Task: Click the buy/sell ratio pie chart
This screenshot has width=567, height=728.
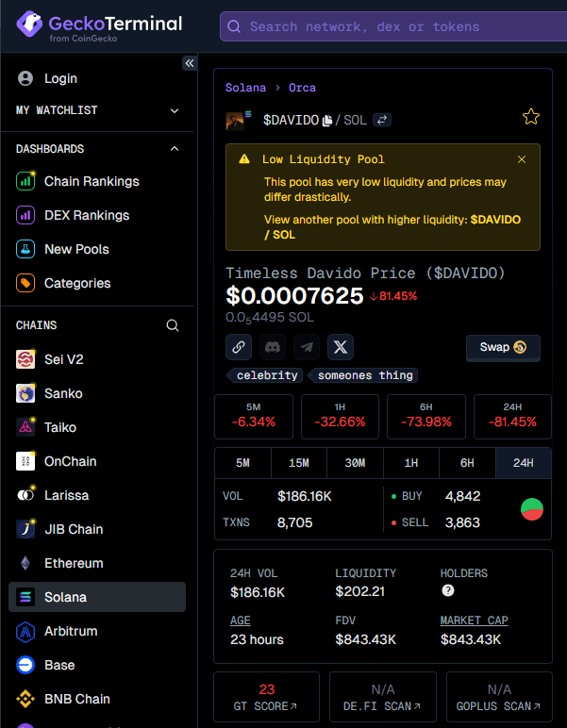Action: [532, 509]
